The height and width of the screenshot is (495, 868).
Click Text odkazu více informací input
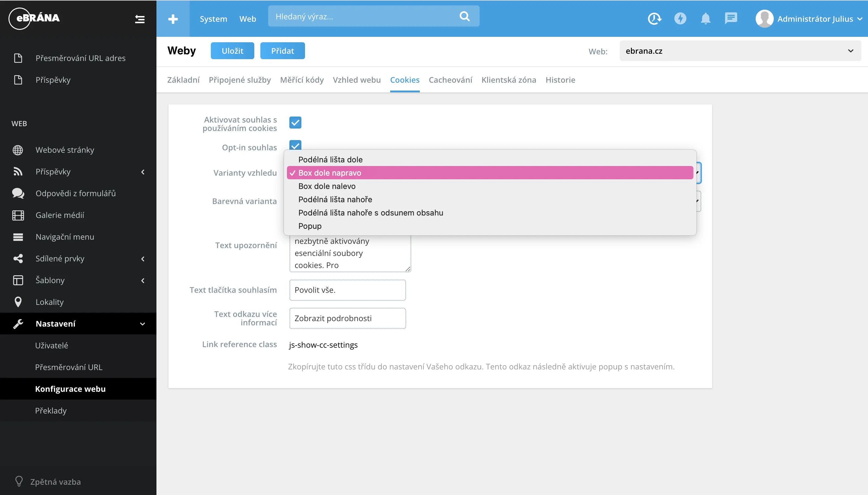(347, 318)
